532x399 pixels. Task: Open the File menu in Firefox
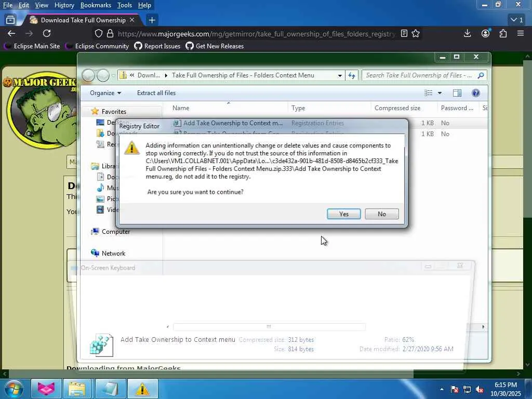7,5
